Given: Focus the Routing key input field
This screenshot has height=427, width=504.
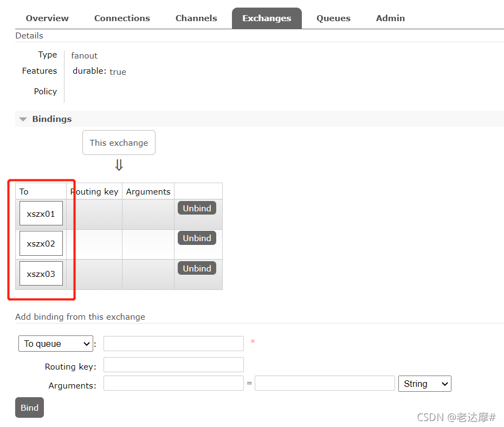Looking at the screenshot, I should (173, 365).
